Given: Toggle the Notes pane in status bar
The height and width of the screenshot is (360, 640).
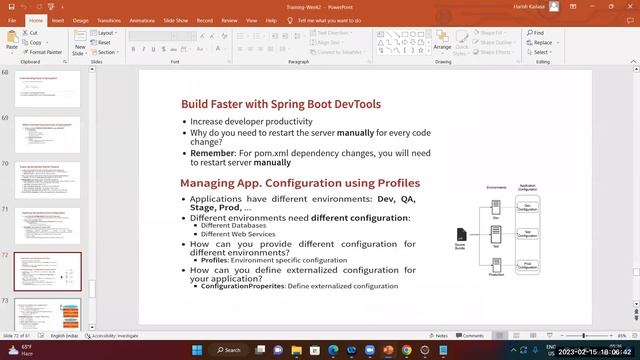Looking at the screenshot, I should click(x=439, y=336).
